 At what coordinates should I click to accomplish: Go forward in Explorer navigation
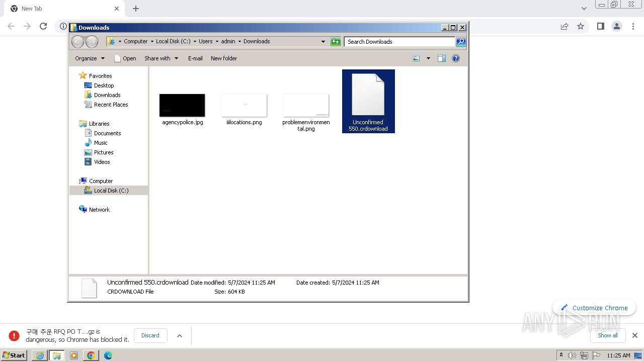92,42
